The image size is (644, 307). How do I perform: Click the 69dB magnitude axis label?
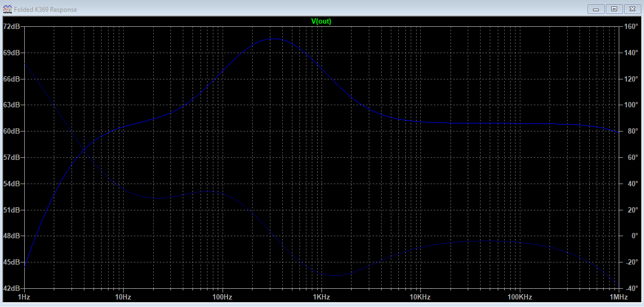(x=11, y=53)
